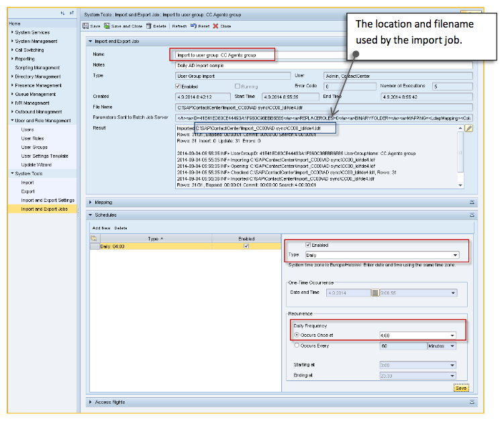Click the Delete trash icon in toolbar
The height and width of the screenshot is (422, 504).
[148, 26]
